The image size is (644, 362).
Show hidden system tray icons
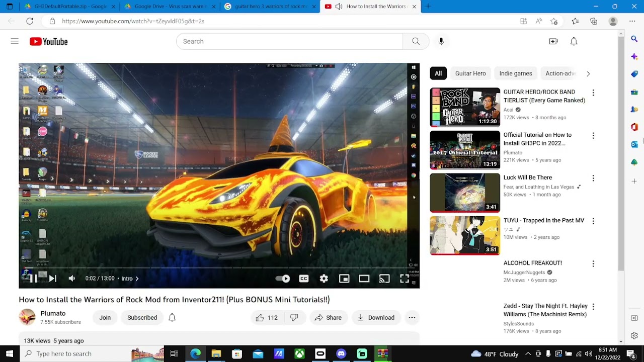click(528, 354)
